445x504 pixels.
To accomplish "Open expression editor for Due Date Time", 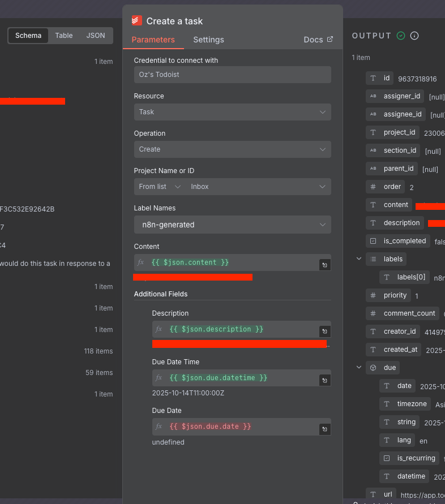I will (x=324, y=380).
